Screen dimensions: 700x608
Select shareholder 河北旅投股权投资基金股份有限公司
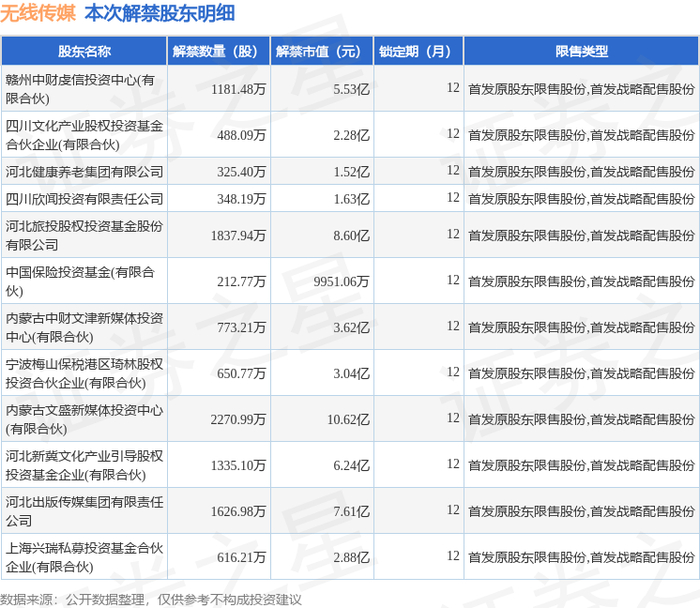(84, 236)
